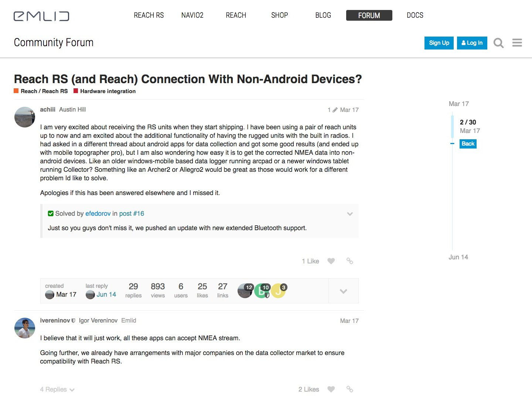Click the 6 users count
532x399 pixels.
(181, 290)
